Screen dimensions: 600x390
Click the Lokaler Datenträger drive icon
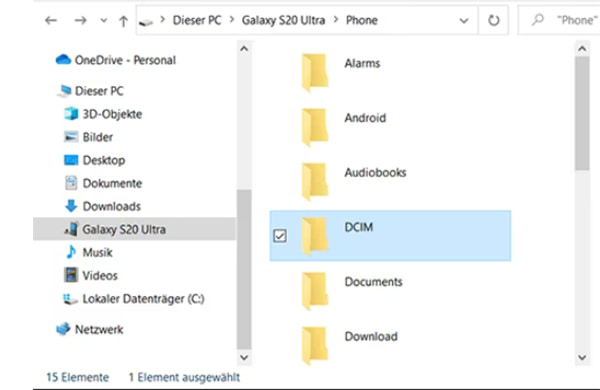click(x=70, y=299)
